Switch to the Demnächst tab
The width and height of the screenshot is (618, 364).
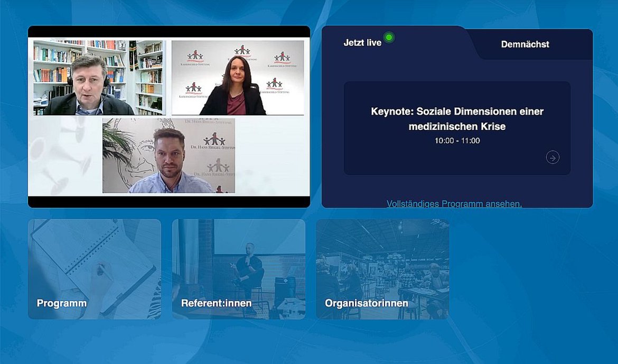coord(525,44)
